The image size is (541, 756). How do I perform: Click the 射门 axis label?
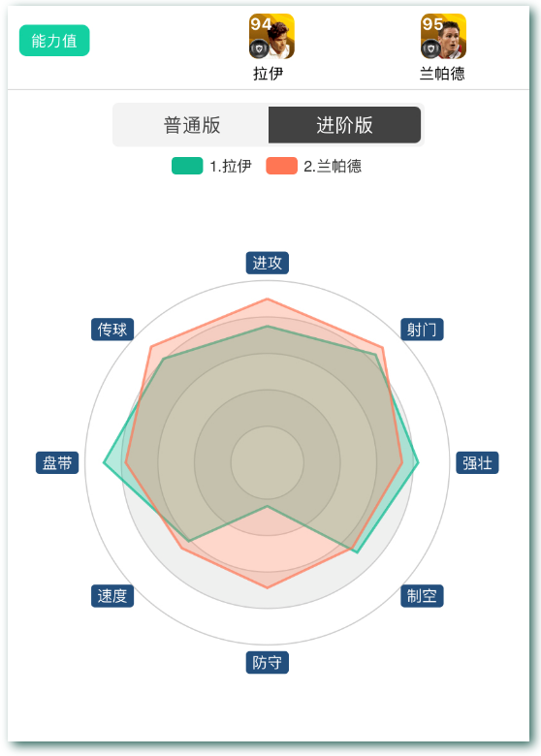(422, 330)
